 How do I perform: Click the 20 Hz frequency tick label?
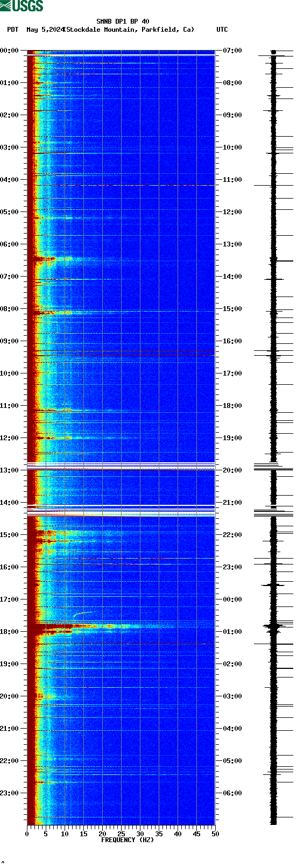(x=102, y=834)
